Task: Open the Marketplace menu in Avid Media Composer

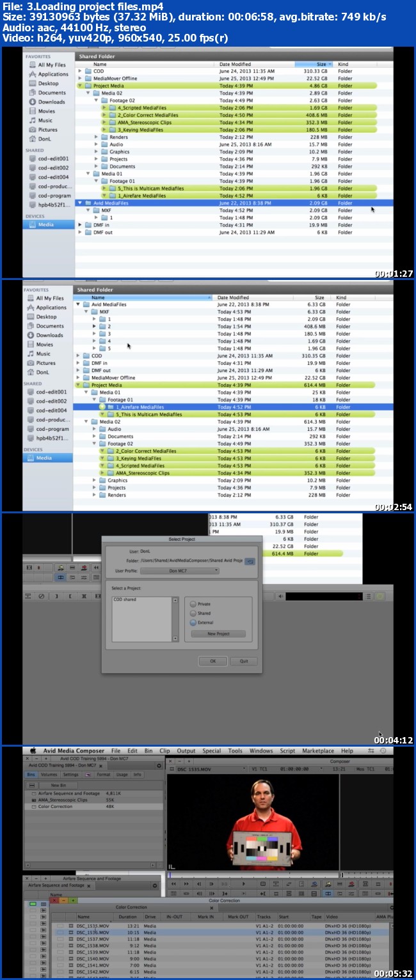Action: tap(318, 751)
